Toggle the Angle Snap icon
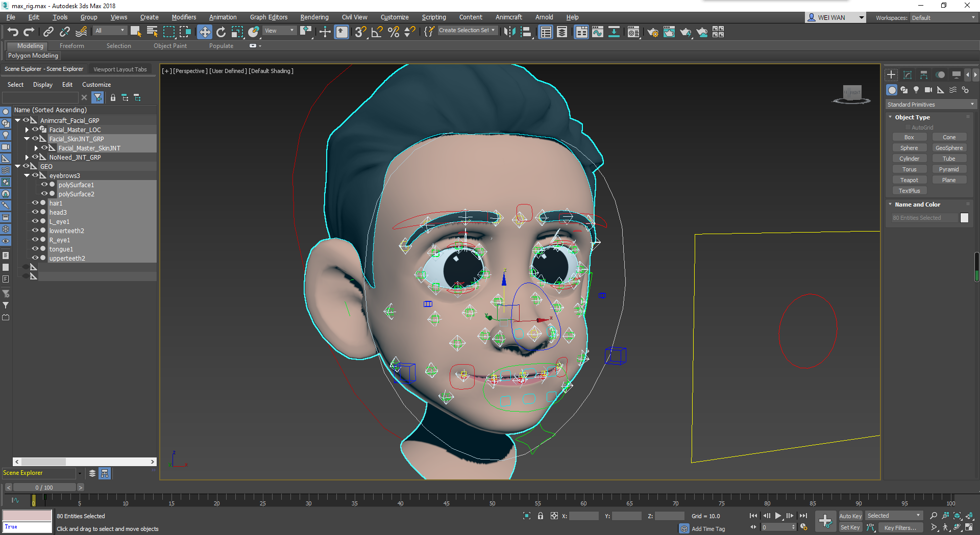980x535 pixels. pos(377,32)
